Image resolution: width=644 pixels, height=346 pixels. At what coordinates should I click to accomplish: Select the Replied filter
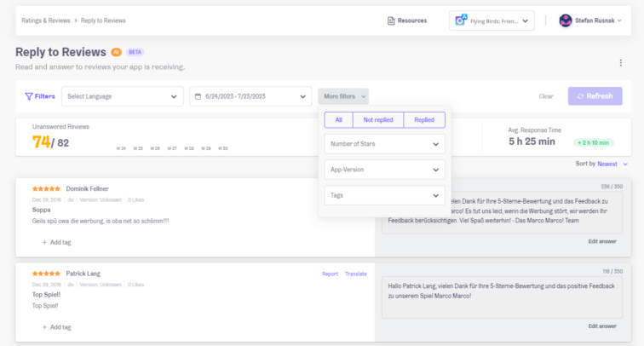424,120
